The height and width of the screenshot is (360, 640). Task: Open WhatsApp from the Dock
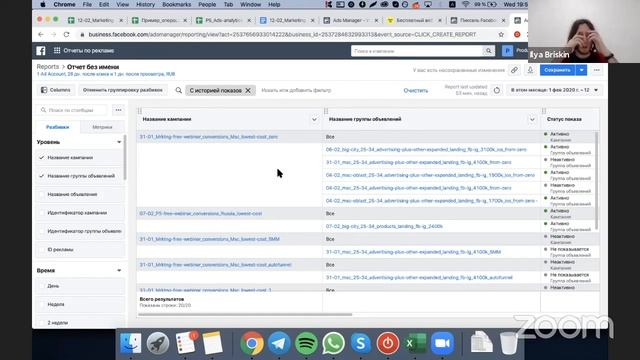pos(333,343)
